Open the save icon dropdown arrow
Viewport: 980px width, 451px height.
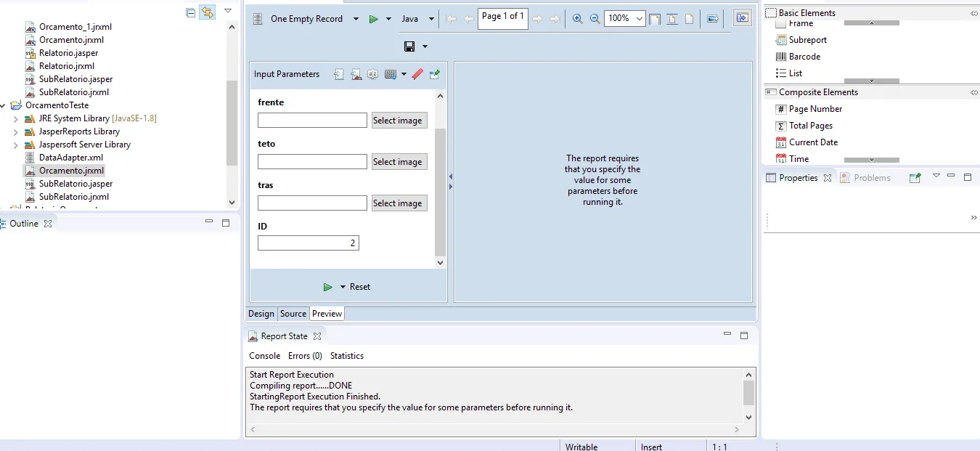tap(425, 46)
